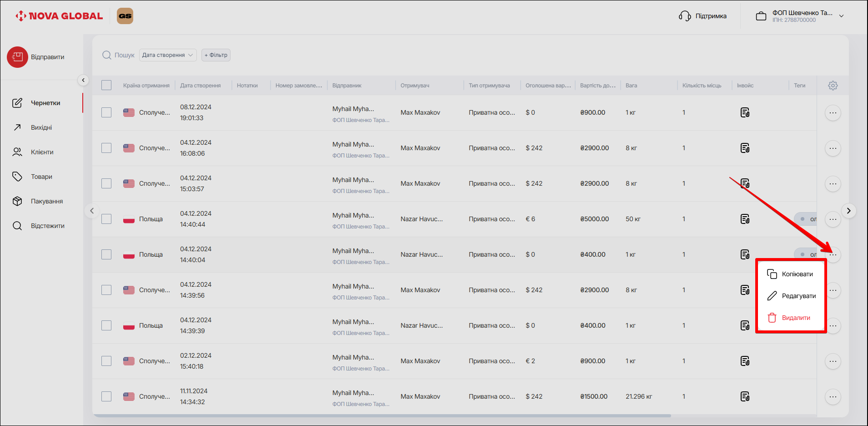Screen dimensions: 868x426
Task: Check the 08.12.2024 19:01:33 row checkbox
Action: coord(106,112)
